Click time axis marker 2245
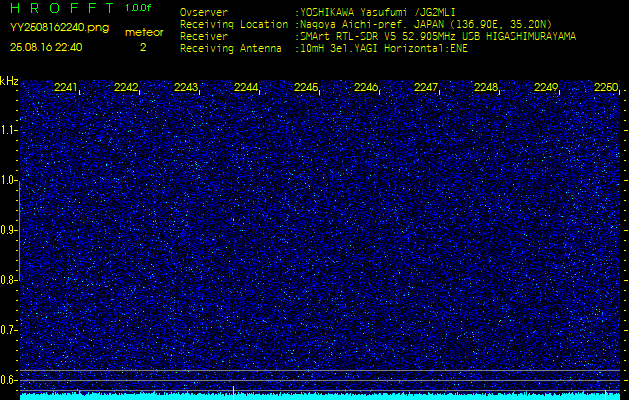The width and height of the screenshot is (629, 400). pos(306,87)
